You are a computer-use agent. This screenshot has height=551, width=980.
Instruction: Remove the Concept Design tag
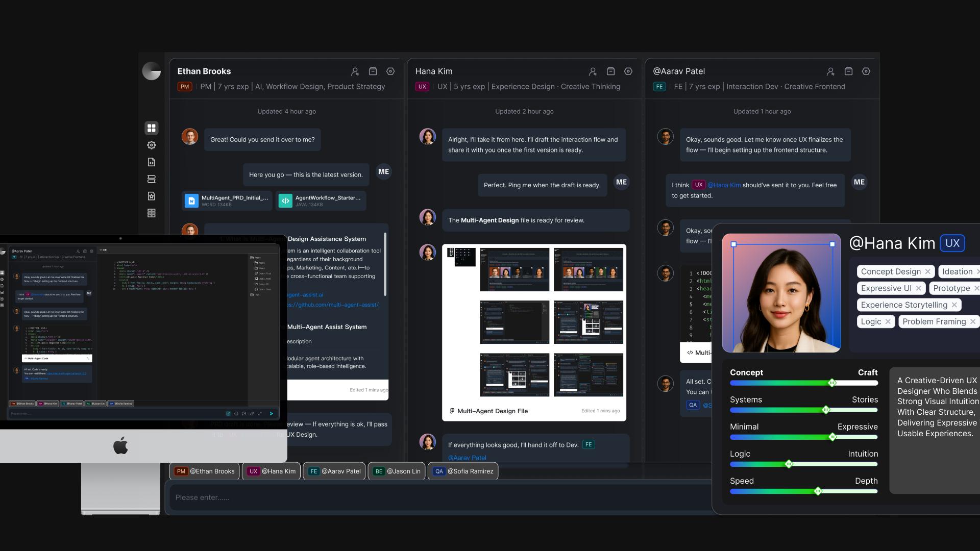928,272
